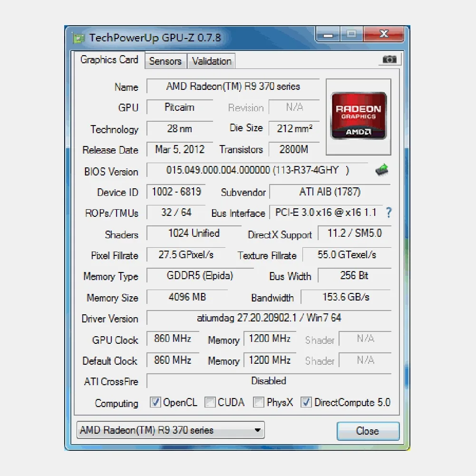Click the Default Clock value 860 MHz

[x=173, y=360]
